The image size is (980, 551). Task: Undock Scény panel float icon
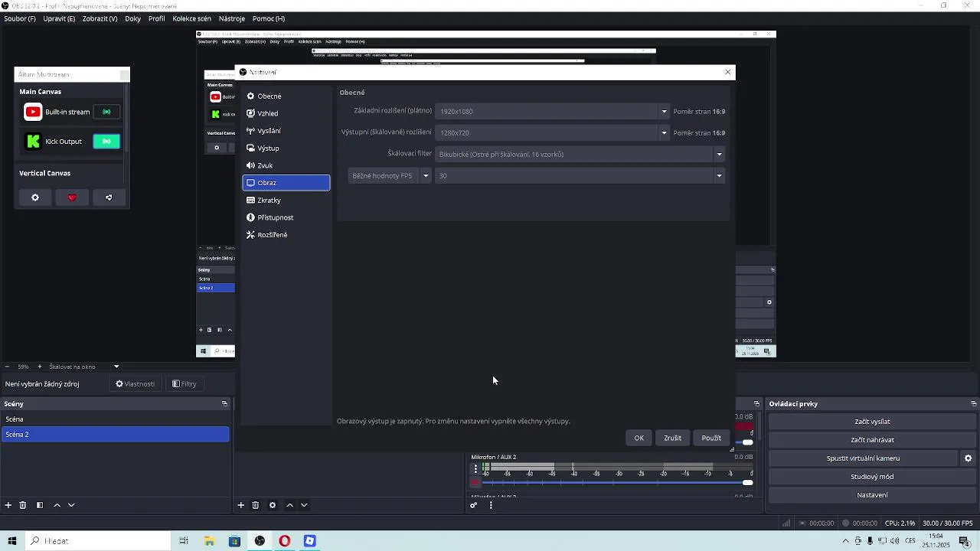pyautogui.click(x=224, y=404)
